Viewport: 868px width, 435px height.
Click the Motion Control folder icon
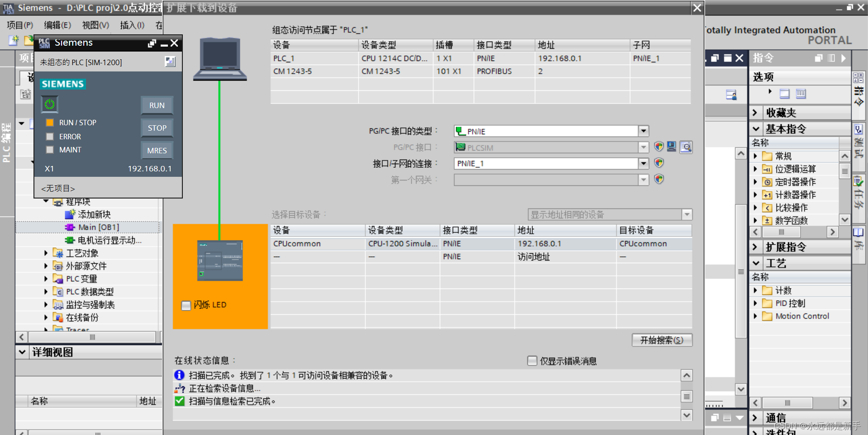coord(767,316)
